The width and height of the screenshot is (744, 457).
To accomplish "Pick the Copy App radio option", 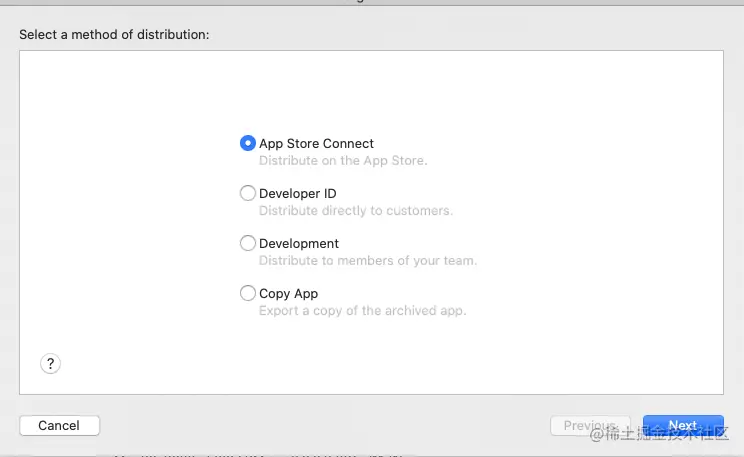I will [x=248, y=293].
